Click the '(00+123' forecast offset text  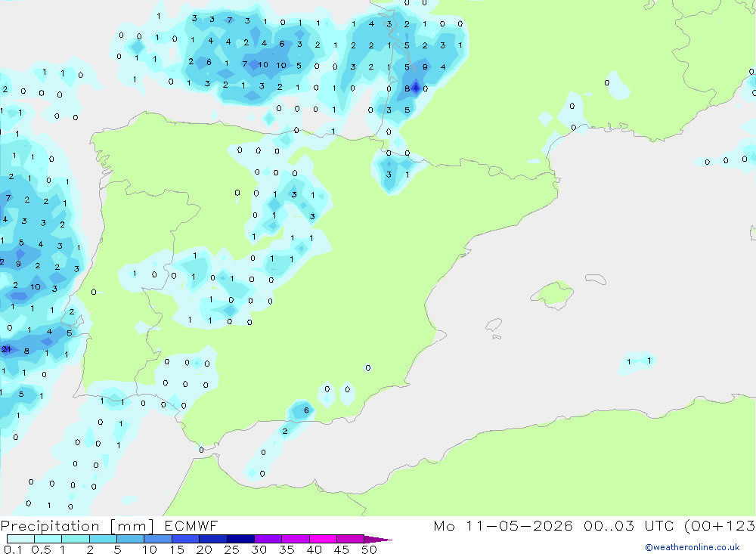(720, 525)
